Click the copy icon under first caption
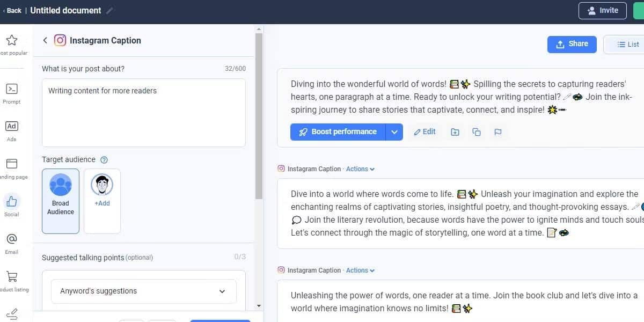The image size is (644, 322). (476, 132)
